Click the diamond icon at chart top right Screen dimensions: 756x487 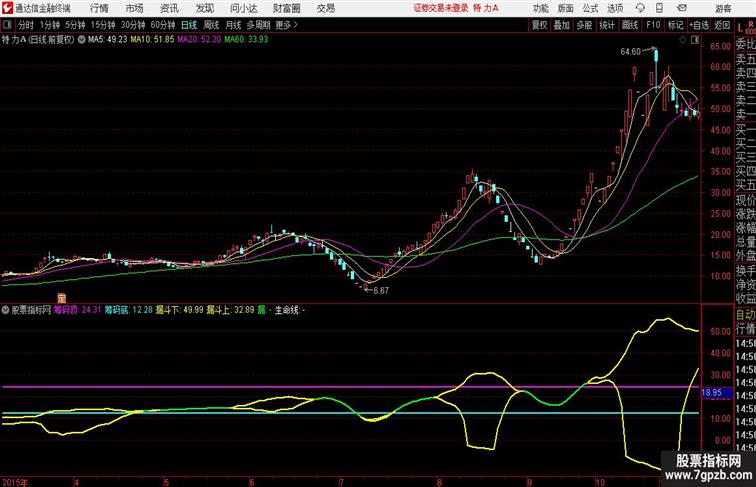(x=683, y=40)
